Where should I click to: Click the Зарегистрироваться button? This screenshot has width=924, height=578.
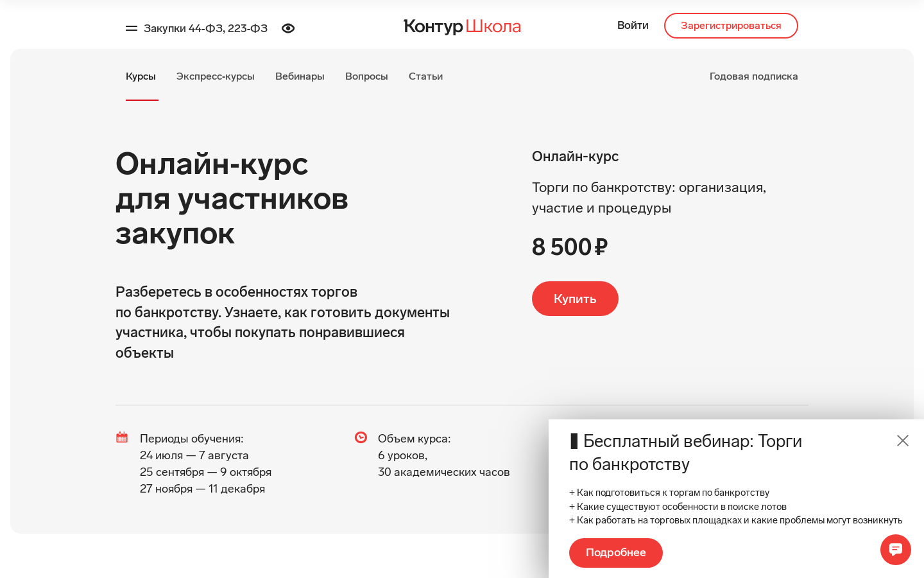(731, 26)
